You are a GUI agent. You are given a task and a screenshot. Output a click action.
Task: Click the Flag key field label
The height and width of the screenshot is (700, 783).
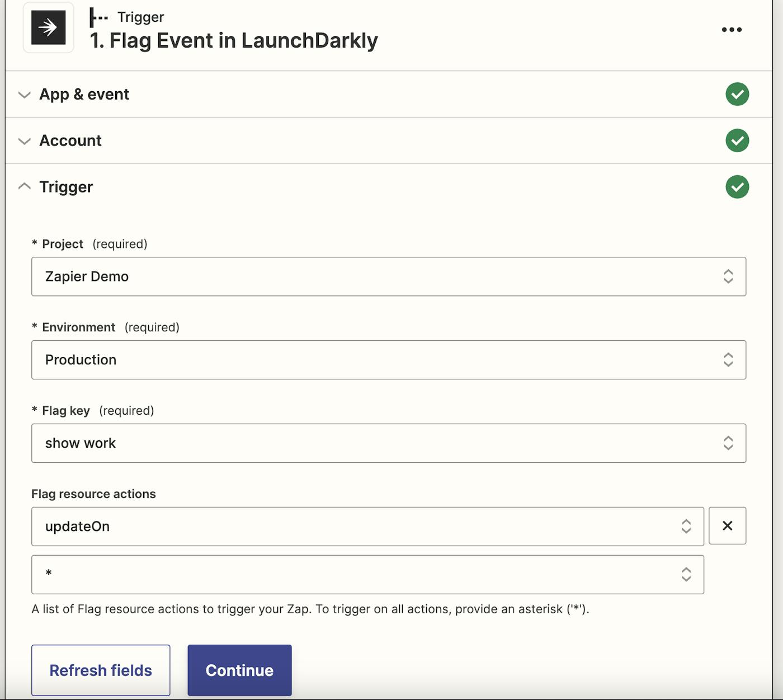pos(65,411)
